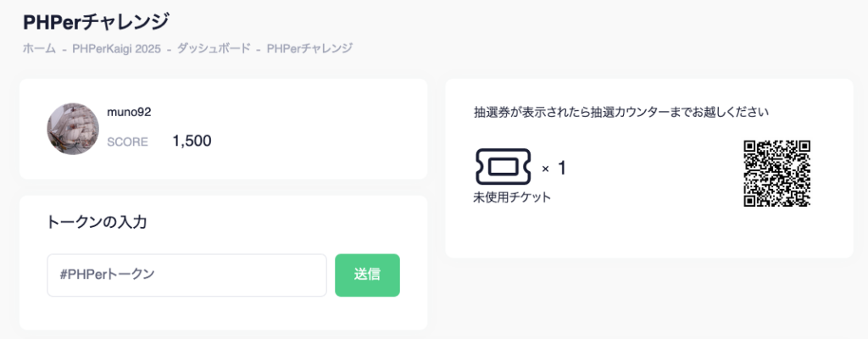Screen dimensions: 868x339
Task: Click the separator dash after ホーム
Action: 64,48
